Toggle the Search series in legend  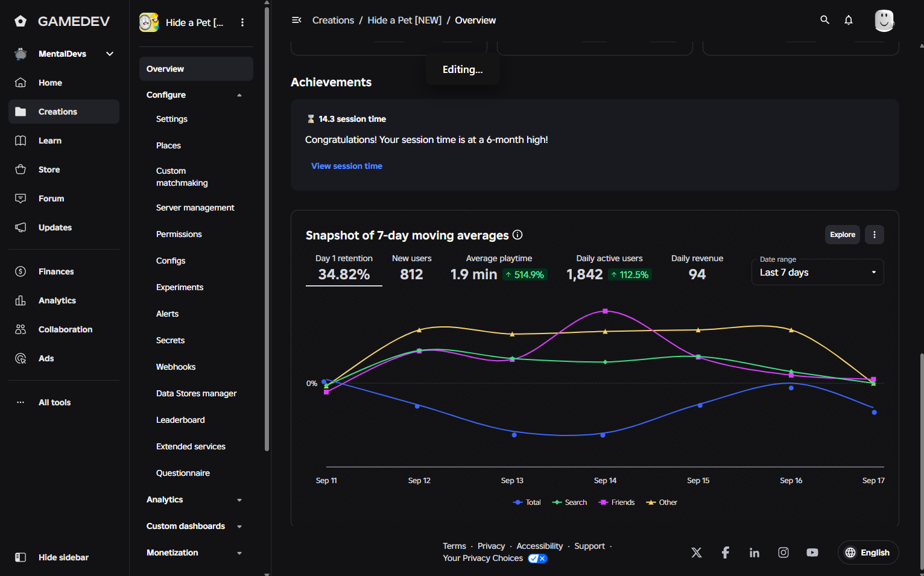point(569,502)
